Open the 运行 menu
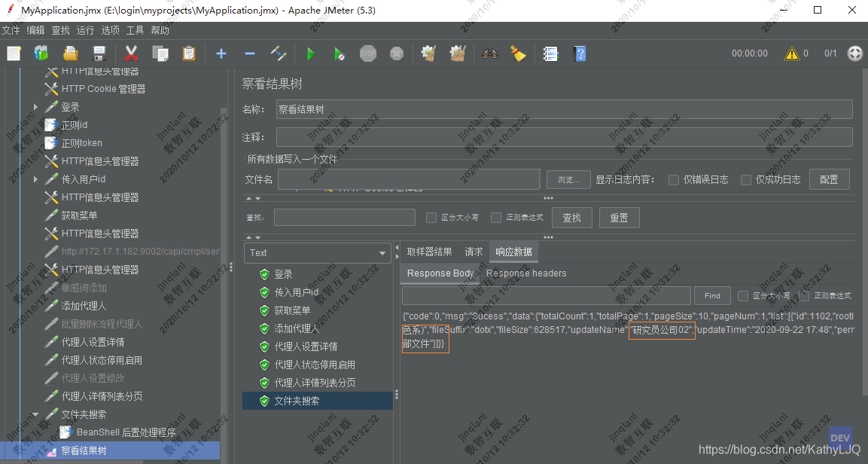 click(x=85, y=30)
